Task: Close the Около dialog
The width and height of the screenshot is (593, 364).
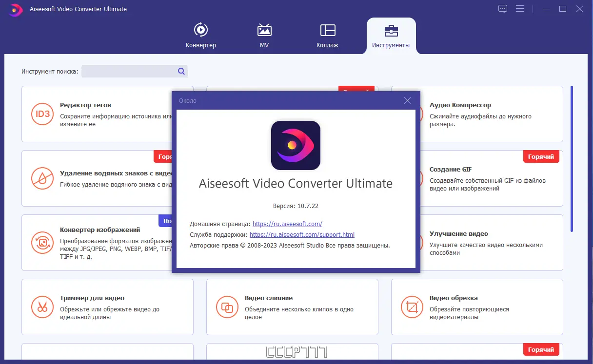Action: point(408,100)
